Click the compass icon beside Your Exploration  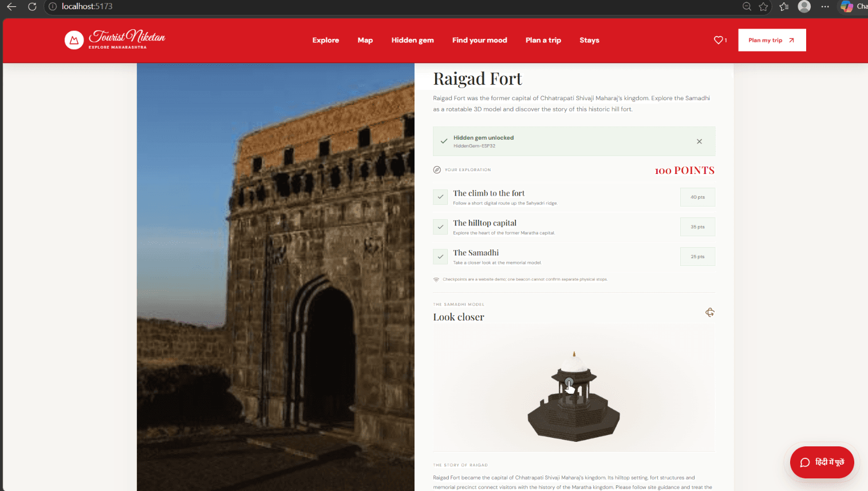(x=437, y=170)
